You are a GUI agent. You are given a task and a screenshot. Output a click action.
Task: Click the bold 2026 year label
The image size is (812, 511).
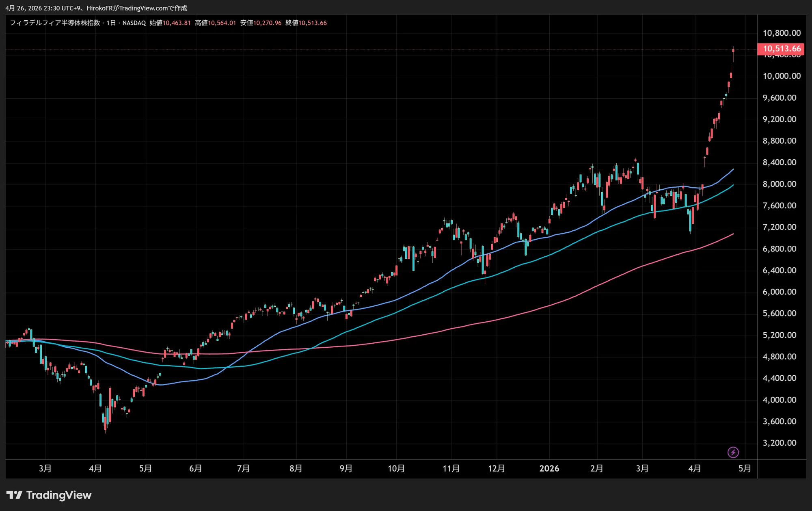click(549, 468)
